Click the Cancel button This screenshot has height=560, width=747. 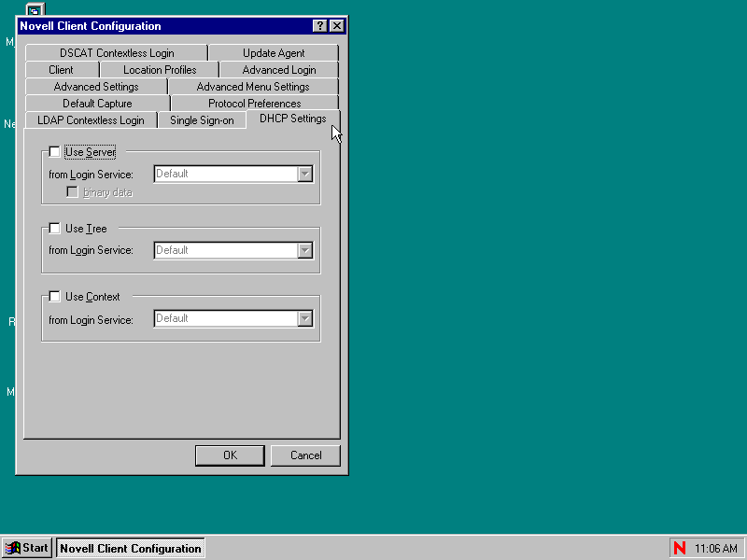pyautogui.click(x=306, y=455)
